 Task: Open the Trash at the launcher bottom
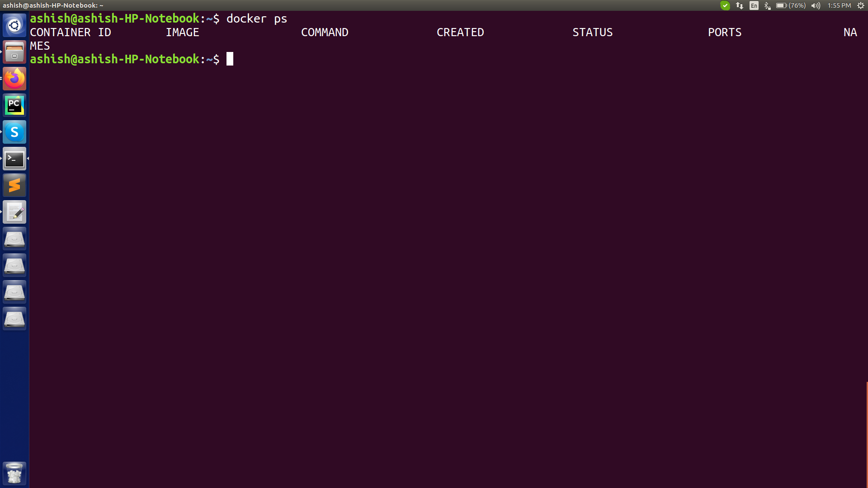(x=14, y=473)
